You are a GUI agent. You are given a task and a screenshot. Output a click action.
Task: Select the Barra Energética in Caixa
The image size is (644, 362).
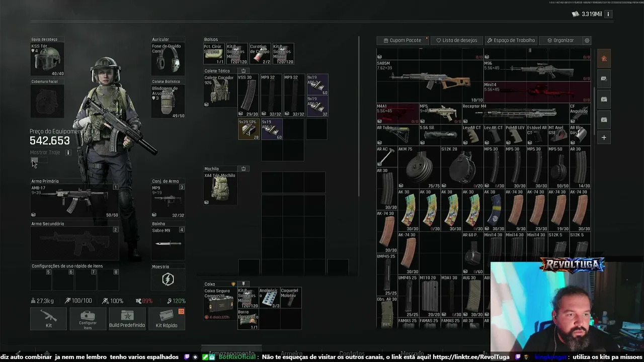(248, 320)
